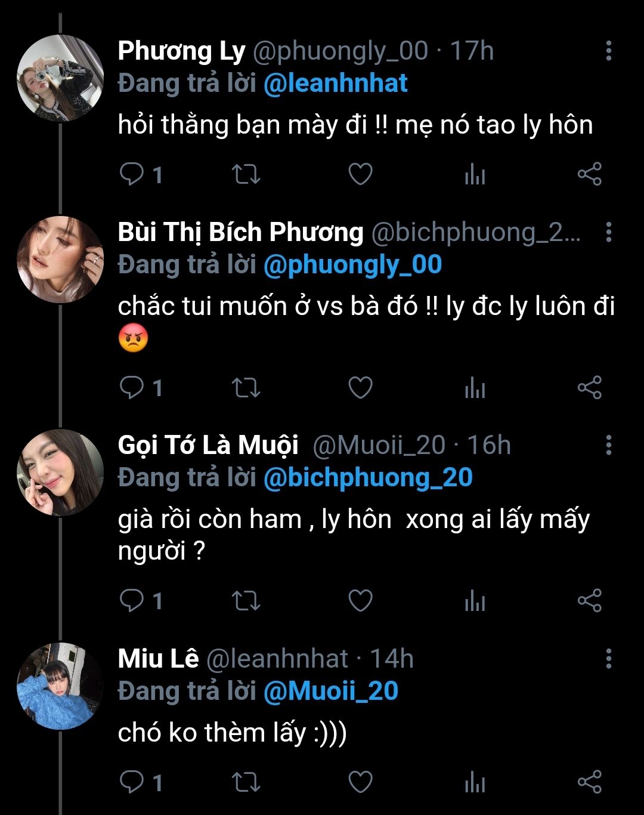View analytics for Phương Ly's tweet
The height and width of the screenshot is (815, 644).
475,175
